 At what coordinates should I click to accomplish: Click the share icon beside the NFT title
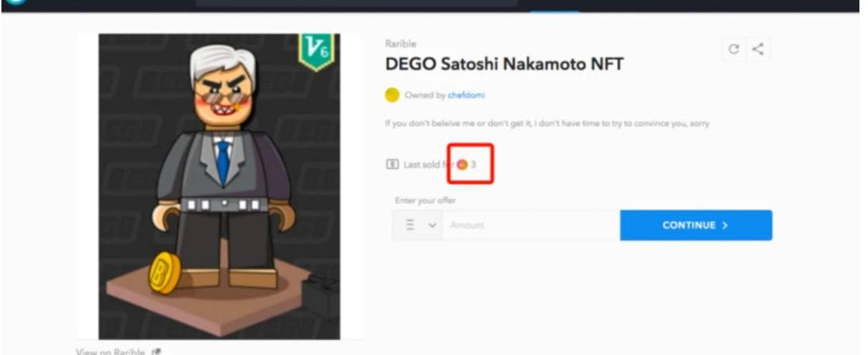[x=758, y=49]
